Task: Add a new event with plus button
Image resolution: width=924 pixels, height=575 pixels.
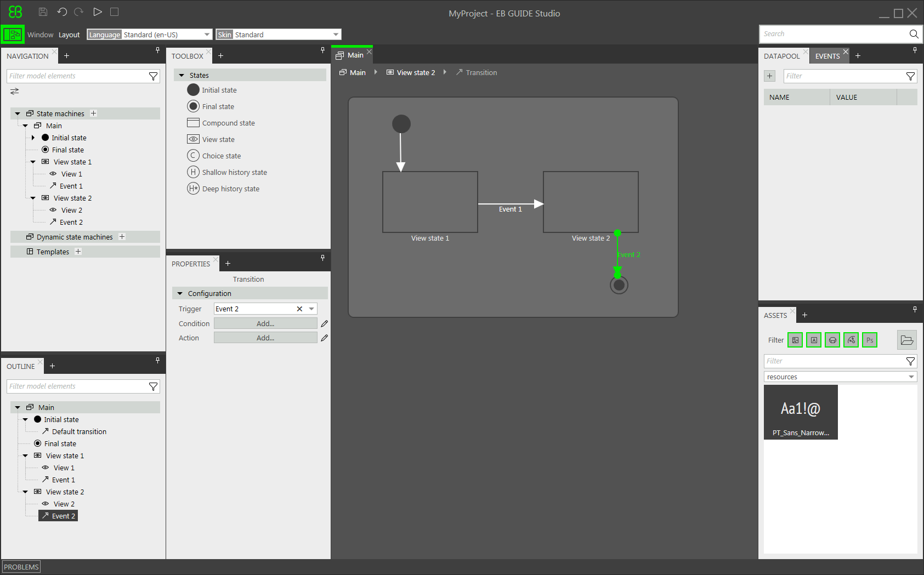Action: [770, 76]
